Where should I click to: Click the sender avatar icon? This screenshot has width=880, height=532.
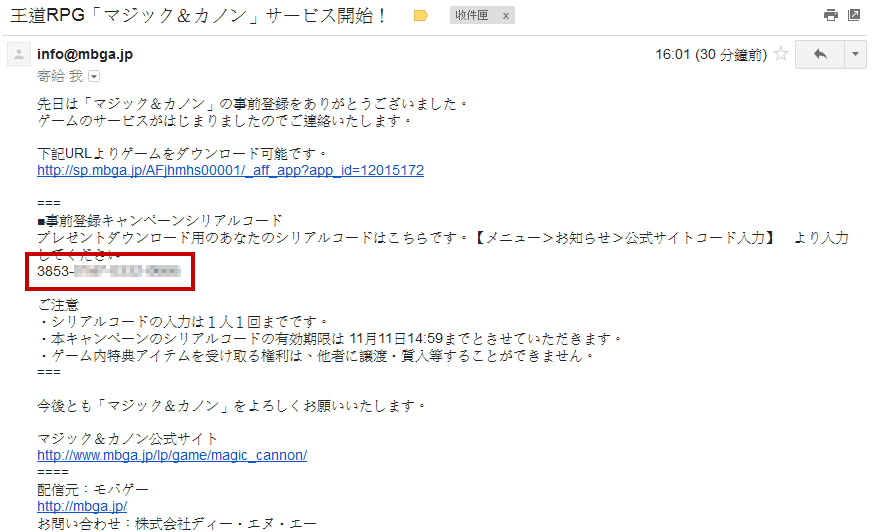coord(19,54)
